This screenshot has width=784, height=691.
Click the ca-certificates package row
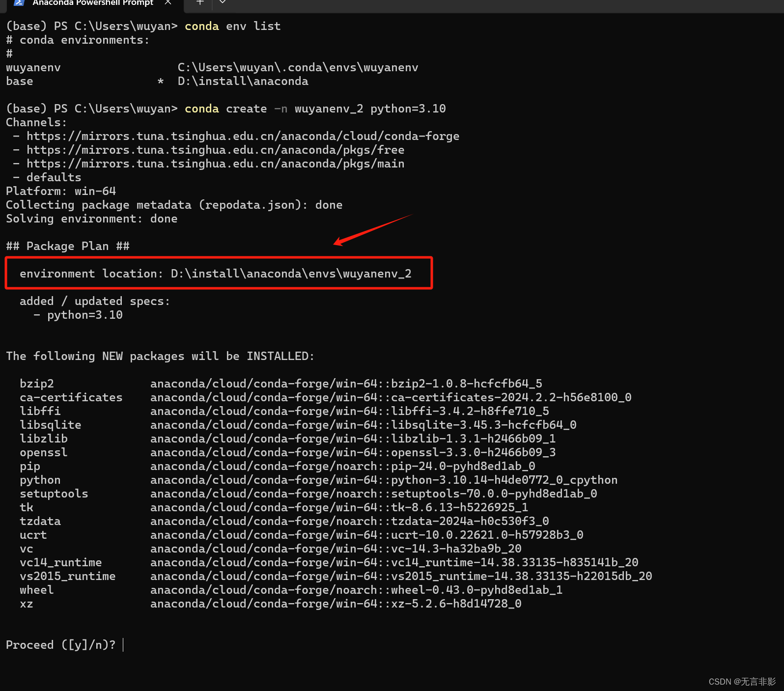tap(326, 397)
